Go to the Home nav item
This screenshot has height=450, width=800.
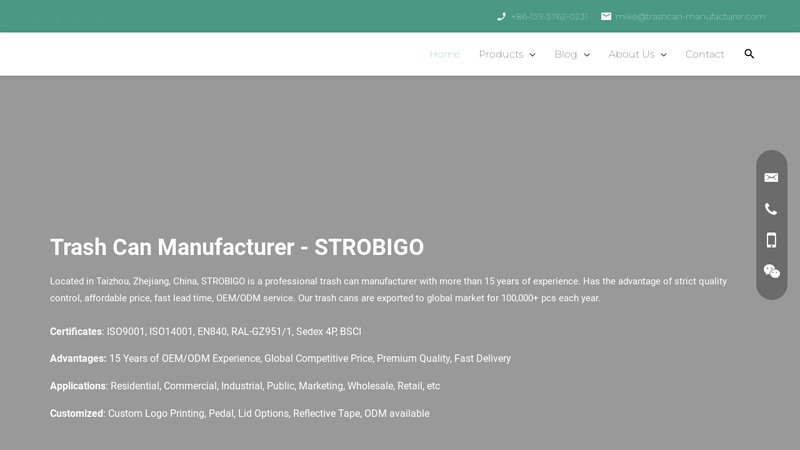(444, 54)
